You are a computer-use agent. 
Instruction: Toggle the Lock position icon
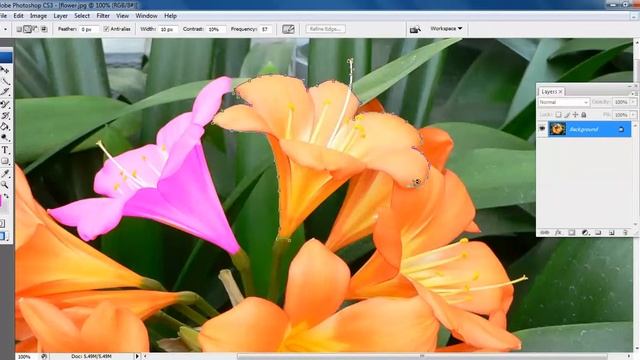(x=575, y=115)
